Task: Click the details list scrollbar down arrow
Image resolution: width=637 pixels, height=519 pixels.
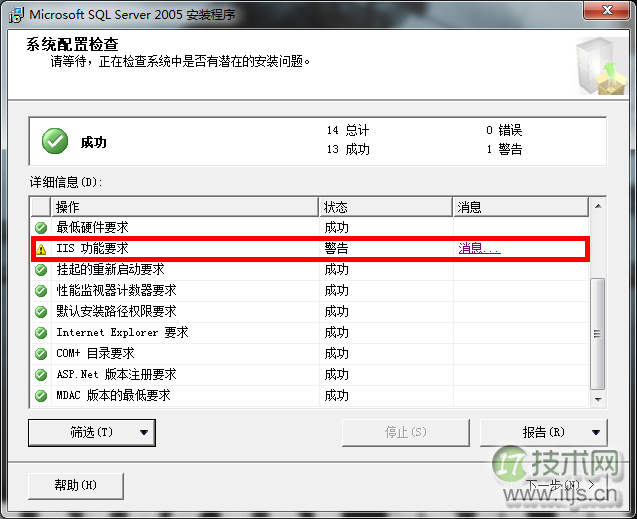Action: click(x=598, y=400)
